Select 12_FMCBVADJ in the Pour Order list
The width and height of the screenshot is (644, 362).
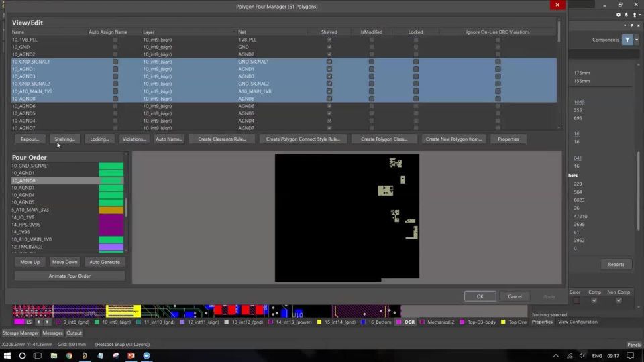point(27,247)
